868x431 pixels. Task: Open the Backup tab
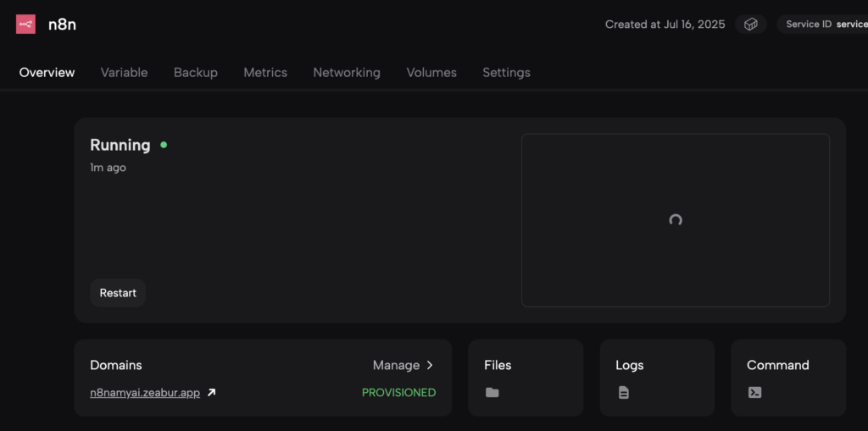click(196, 73)
